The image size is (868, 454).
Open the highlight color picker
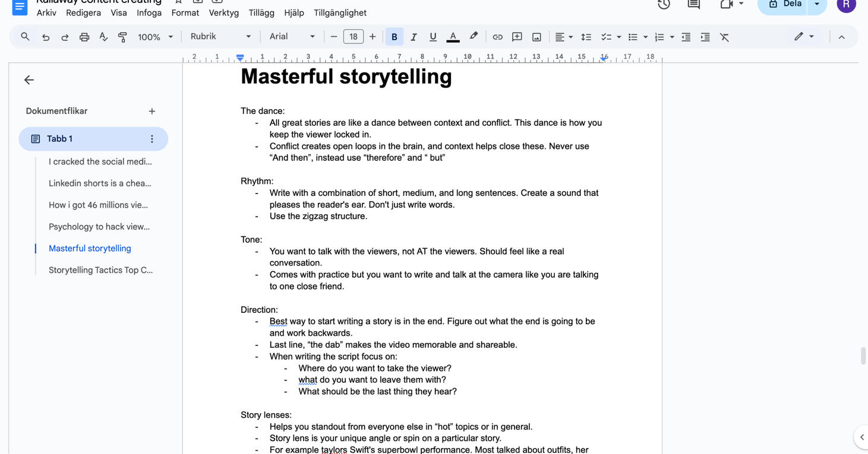coord(473,37)
